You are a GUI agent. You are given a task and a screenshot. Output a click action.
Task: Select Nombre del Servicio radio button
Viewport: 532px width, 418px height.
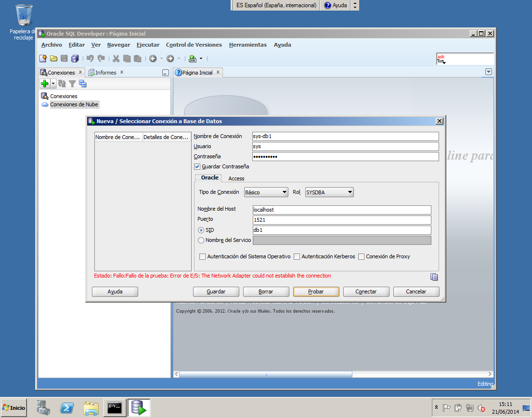tap(201, 241)
